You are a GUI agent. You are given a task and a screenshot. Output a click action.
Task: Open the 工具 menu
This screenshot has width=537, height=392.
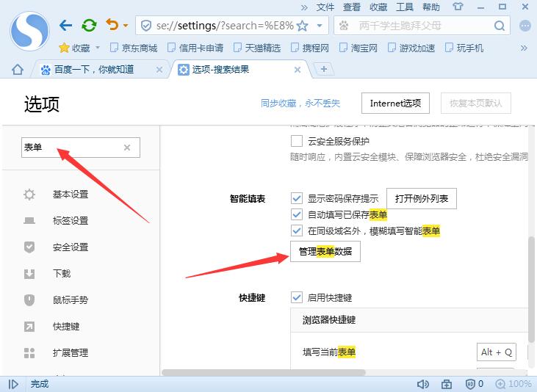pyautogui.click(x=405, y=7)
